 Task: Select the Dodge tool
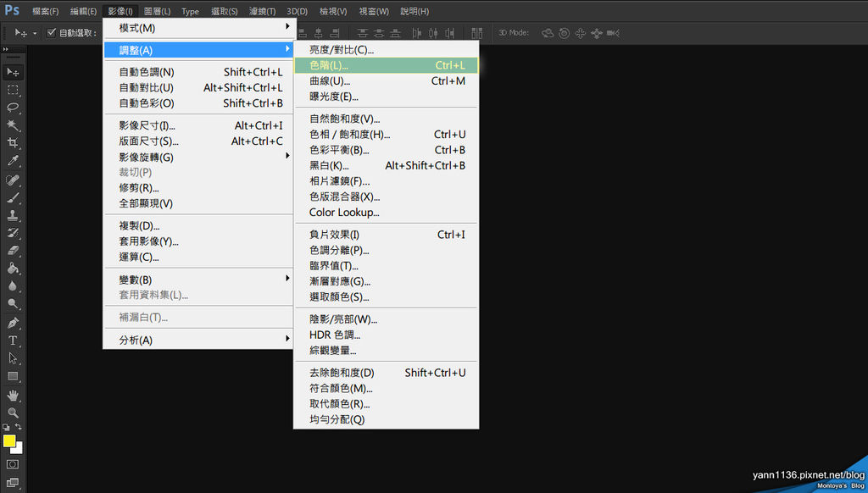[12, 304]
